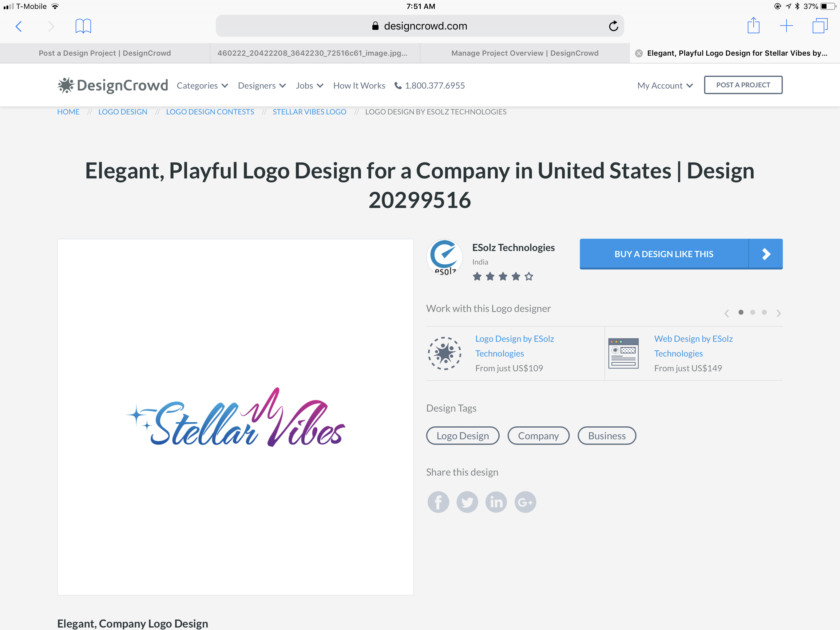This screenshot has width=840, height=630.
Task: Tap the Safari share icon
Action: coord(753,26)
